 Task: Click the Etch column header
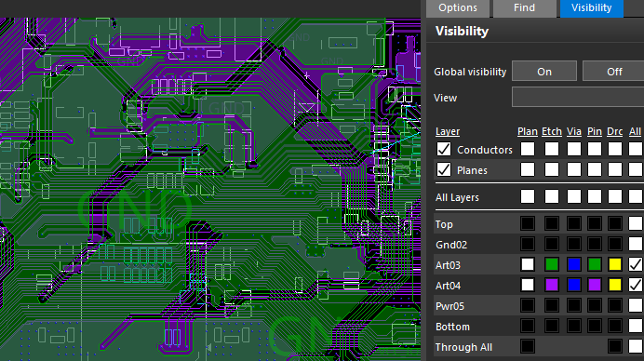pos(552,131)
